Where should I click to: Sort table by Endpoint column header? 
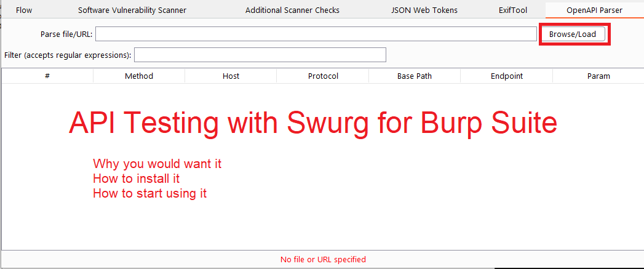click(x=506, y=76)
